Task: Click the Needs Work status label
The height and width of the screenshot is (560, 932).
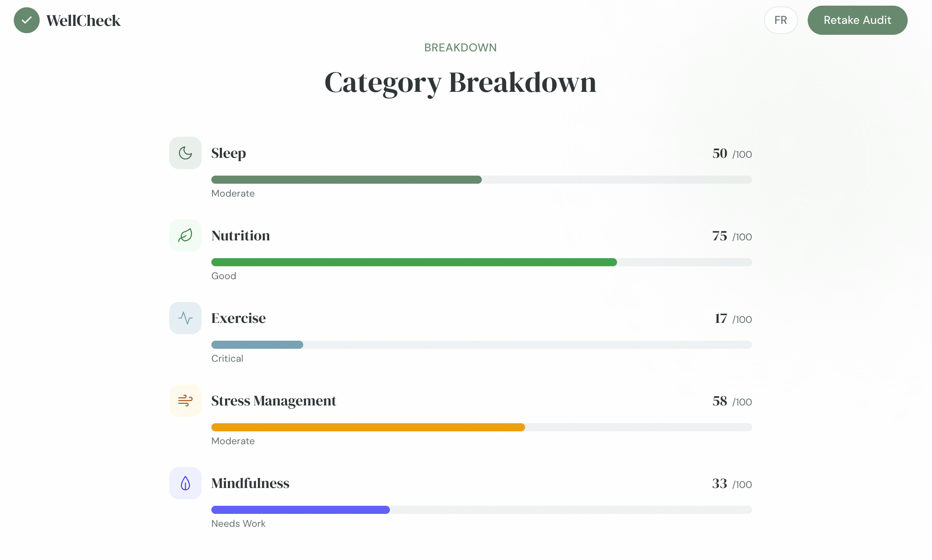Action: (238, 524)
